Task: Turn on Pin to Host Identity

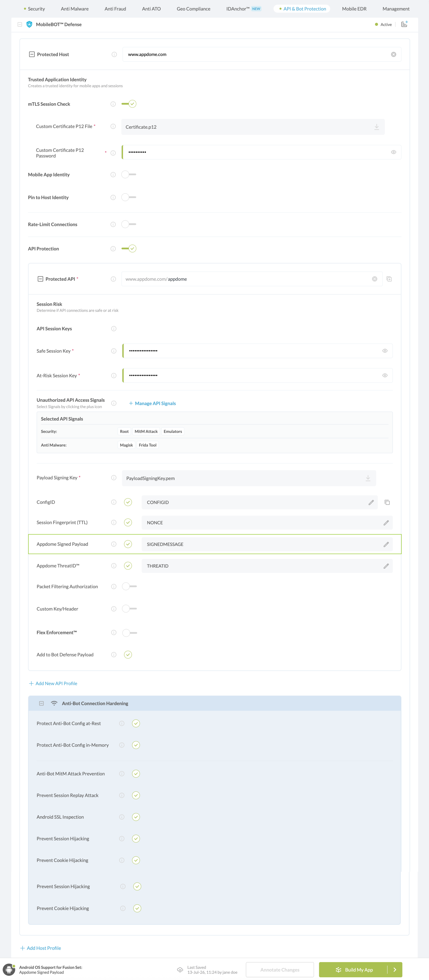Action: (x=129, y=198)
